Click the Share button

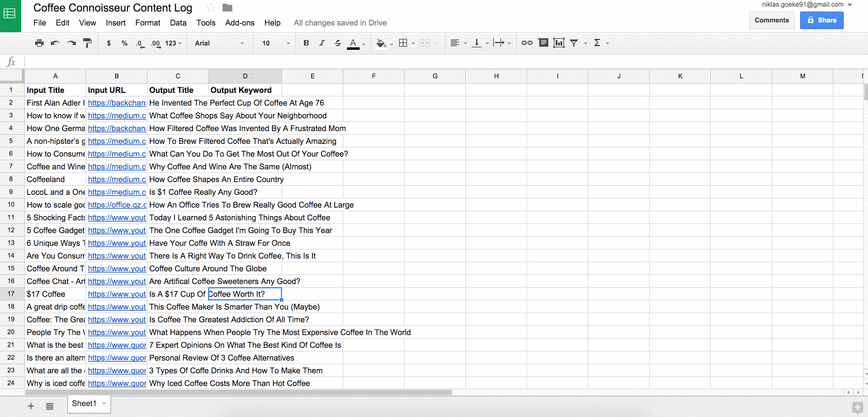pos(821,20)
